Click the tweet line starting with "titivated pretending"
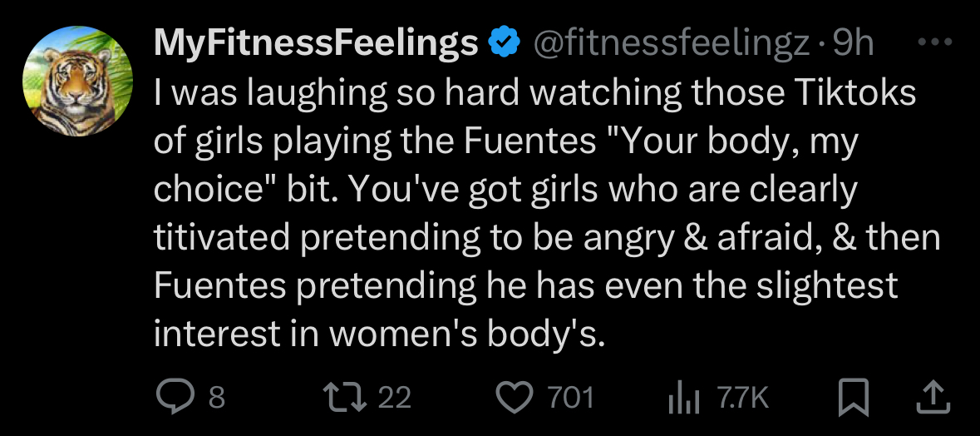The width and height of the screenshot is (980, 436). [547, 239]
